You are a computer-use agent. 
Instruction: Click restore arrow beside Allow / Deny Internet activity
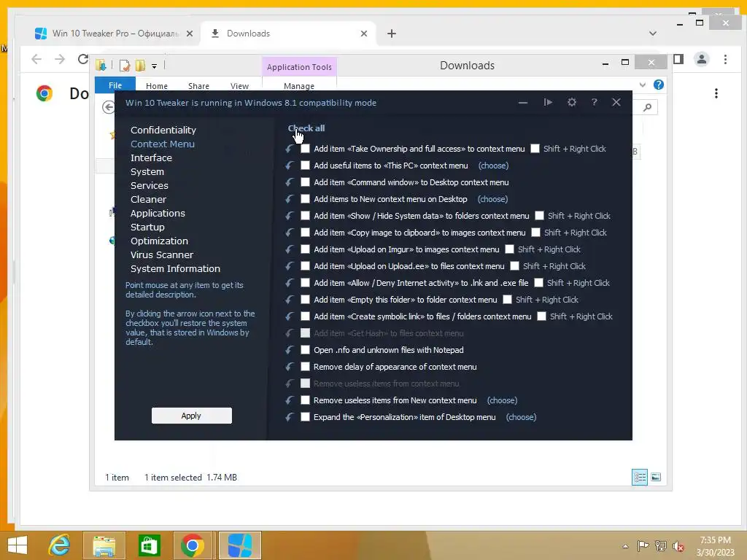coord(289,283)
